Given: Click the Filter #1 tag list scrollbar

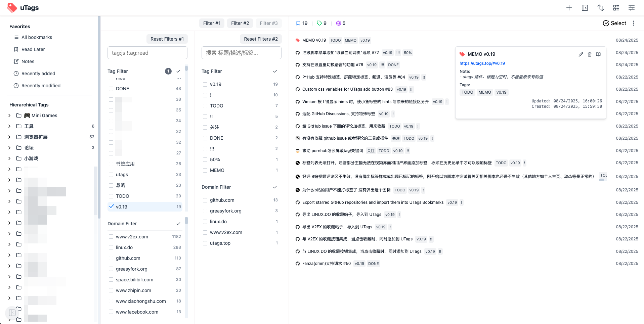Looking at the screenshot, I should tap(186, 68).
